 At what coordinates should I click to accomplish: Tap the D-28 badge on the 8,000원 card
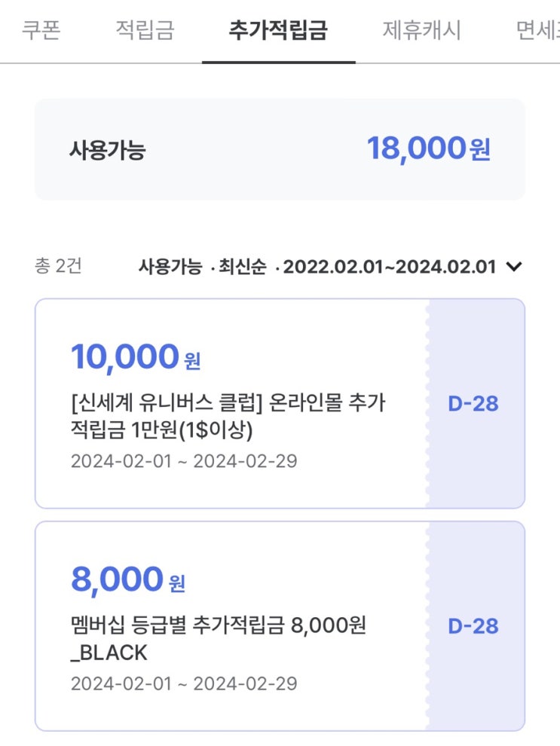tap(473, 626)
